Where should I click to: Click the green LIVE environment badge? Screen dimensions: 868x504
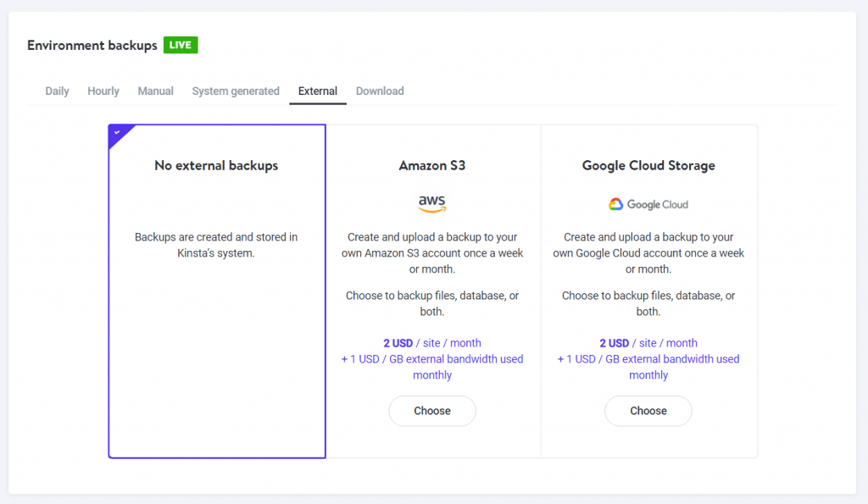(x=181, y=45)
